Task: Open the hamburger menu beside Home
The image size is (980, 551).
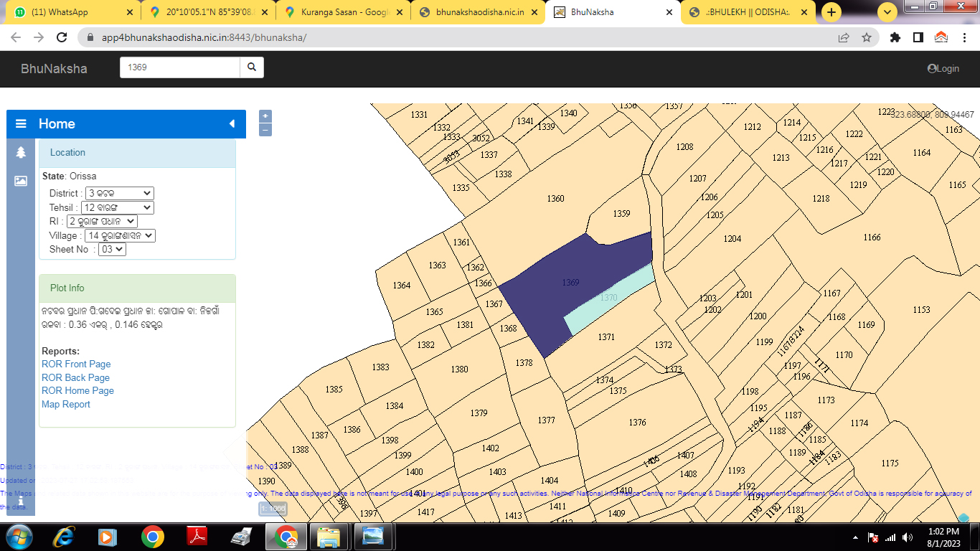Action: point(21,124)
